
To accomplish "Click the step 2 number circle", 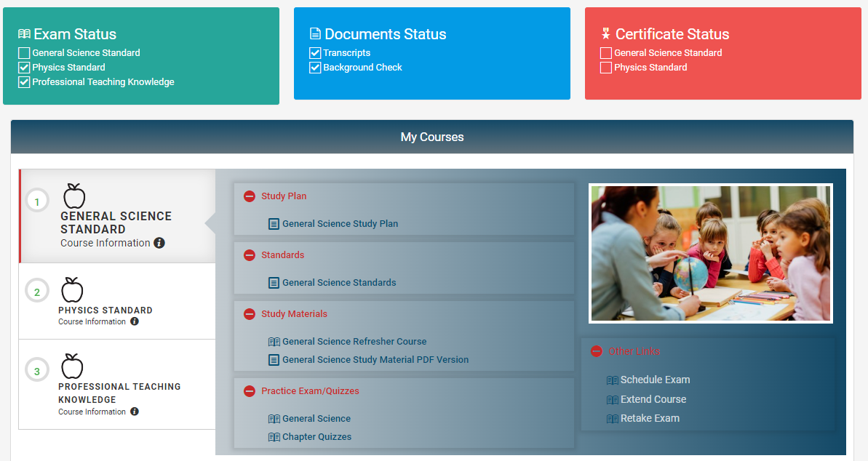I will coord(37,292).
